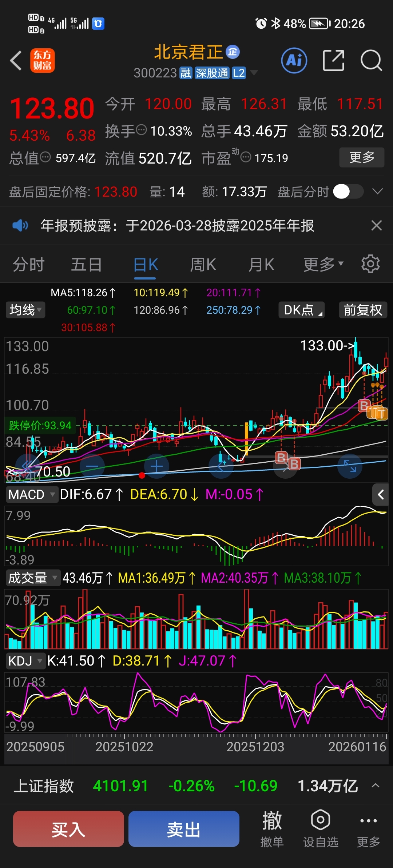The image size is (393, 868).
Task: Tap info icon next to 换手
Action: pos(142,129)
